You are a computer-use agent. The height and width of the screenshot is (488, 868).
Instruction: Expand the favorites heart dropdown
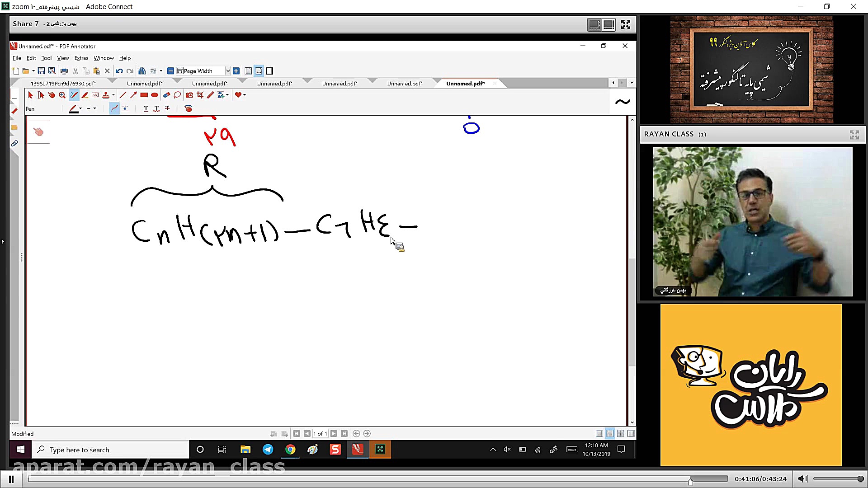245,95
